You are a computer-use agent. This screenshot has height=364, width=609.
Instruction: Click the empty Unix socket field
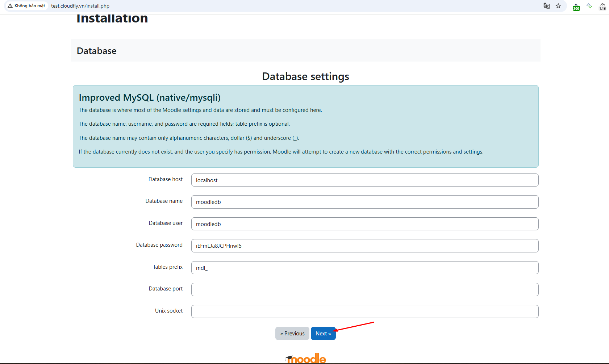tap(364, 311)
